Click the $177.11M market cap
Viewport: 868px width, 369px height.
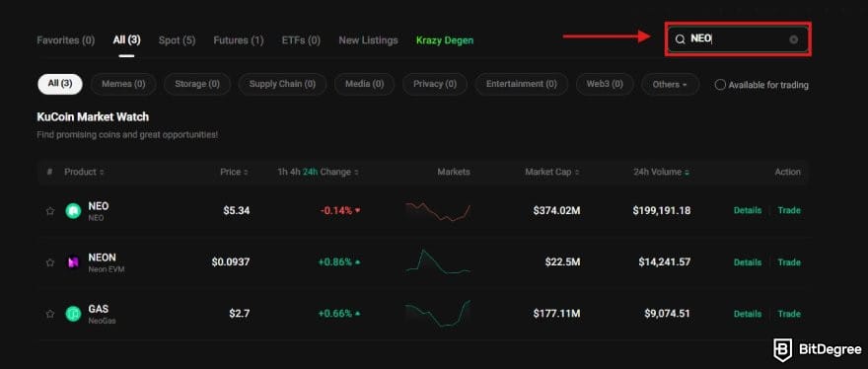click(x=557, y=314)
